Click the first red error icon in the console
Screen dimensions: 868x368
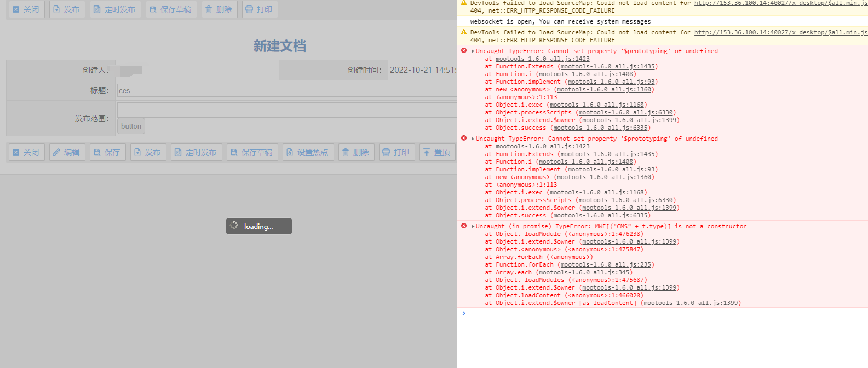coord(464,50)
